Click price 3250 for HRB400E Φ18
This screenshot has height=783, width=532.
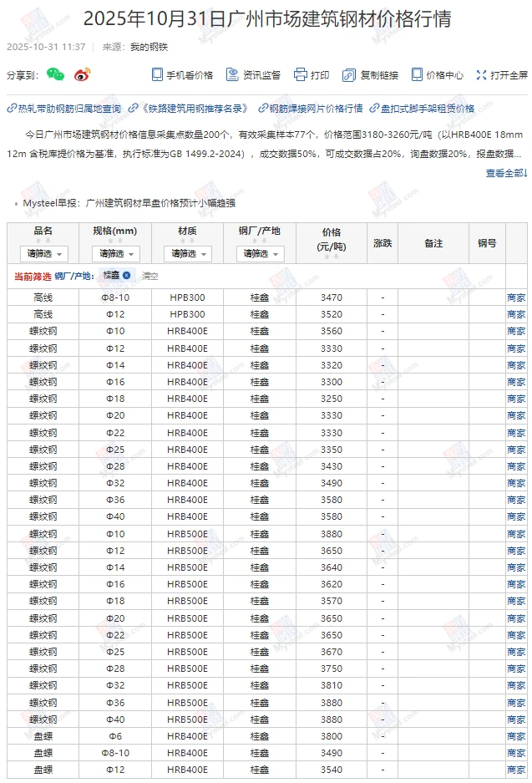(332, 399)
